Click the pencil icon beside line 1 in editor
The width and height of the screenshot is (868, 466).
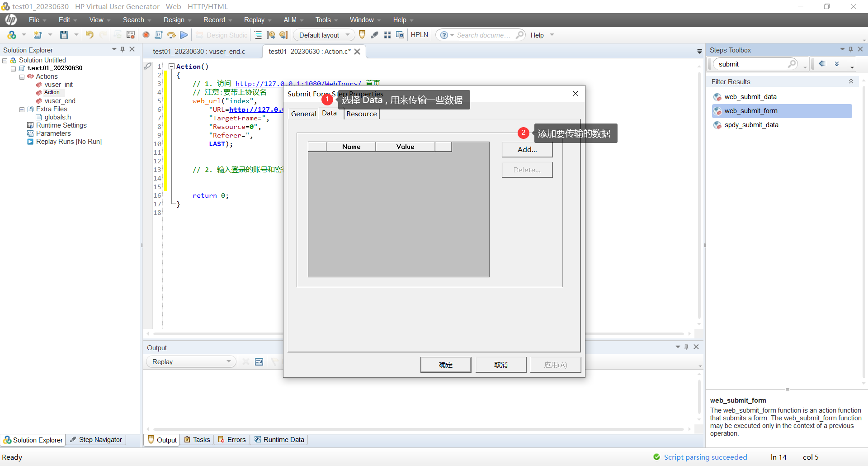click(x=147, y=66)
